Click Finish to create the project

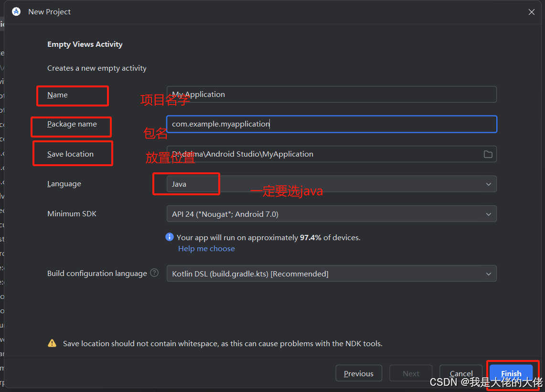511,373
